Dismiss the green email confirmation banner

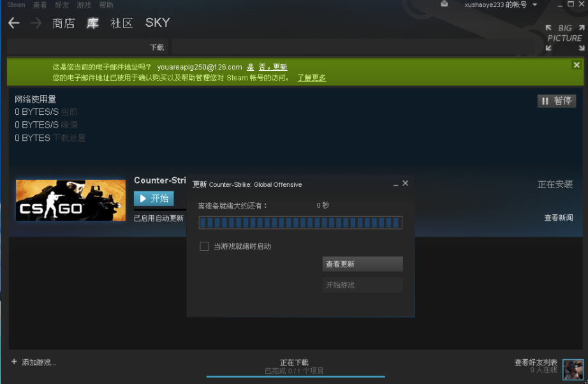pyautogui.click(x=577, y=65)
